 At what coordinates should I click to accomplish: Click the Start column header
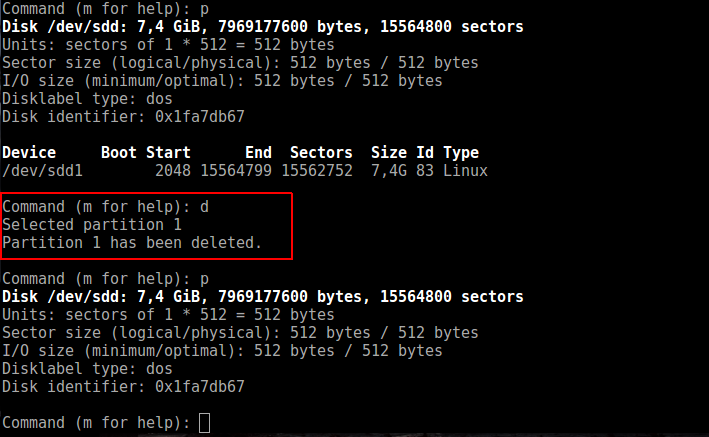[x=168, y=153]
